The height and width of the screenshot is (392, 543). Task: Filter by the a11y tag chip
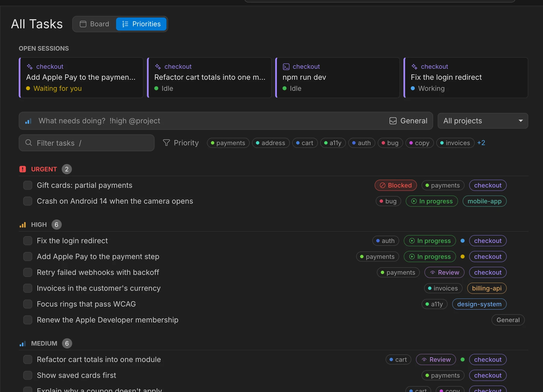pos(333,143)
